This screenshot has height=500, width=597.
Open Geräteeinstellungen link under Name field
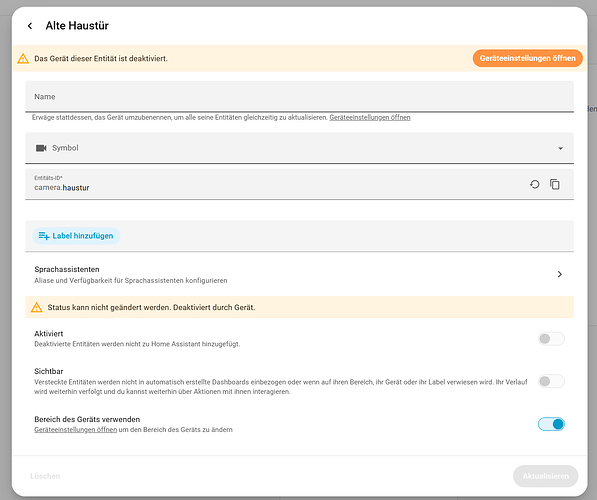(370, 118)
